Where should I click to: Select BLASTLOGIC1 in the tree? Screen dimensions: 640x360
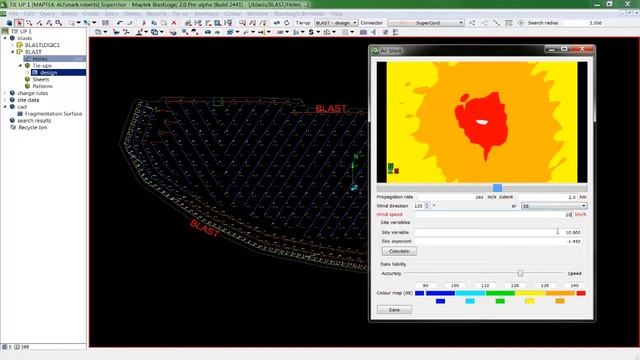pyautogui.click(x=42, y=45)
